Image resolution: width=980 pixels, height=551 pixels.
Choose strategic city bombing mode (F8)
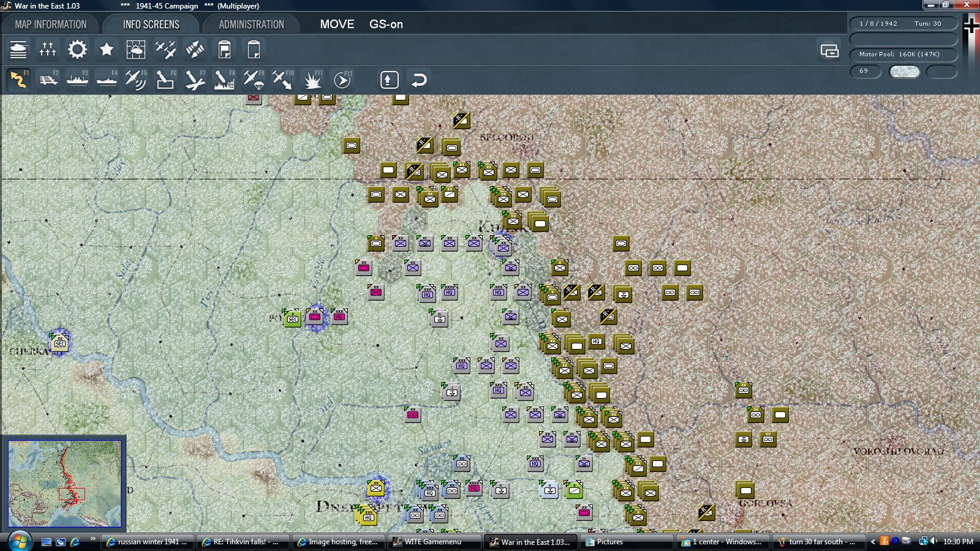(224, 78)
